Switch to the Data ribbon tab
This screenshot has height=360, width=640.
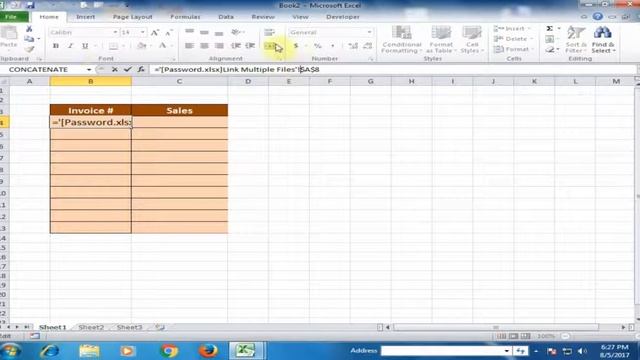point(226,17)
